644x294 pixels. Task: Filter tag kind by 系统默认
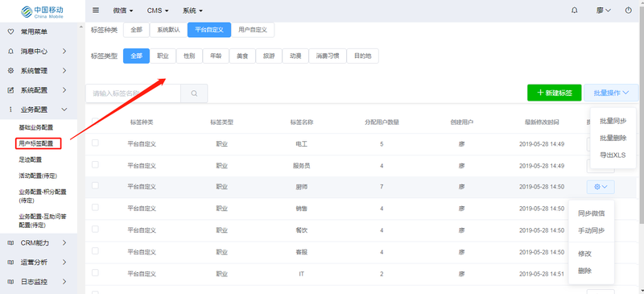pos(169,30)
